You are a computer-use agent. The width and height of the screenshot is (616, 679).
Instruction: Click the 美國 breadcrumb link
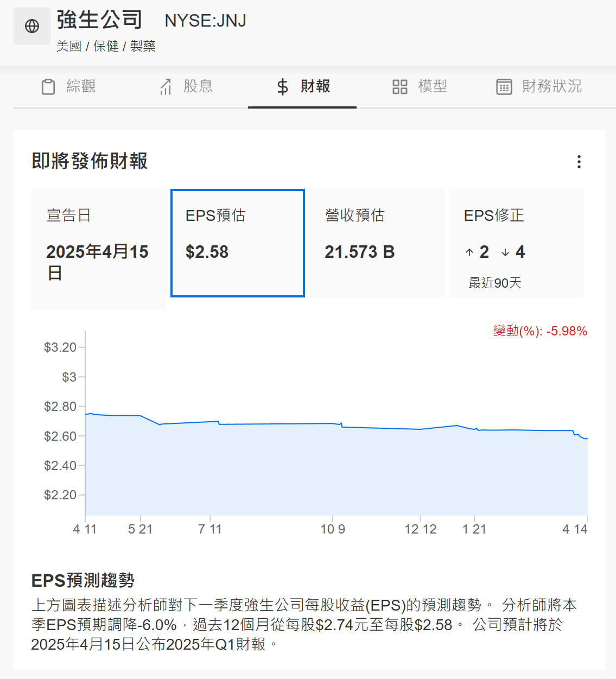(x=69, y=47)
